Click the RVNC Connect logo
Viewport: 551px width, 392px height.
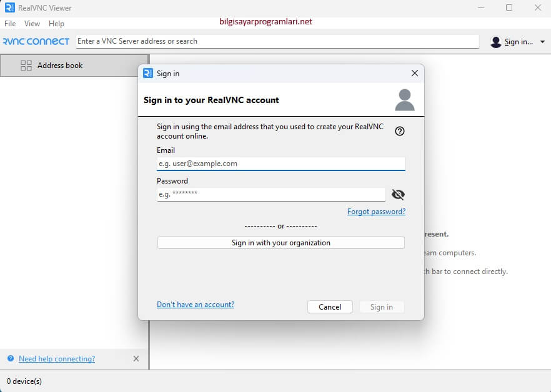tap(36, 41)
